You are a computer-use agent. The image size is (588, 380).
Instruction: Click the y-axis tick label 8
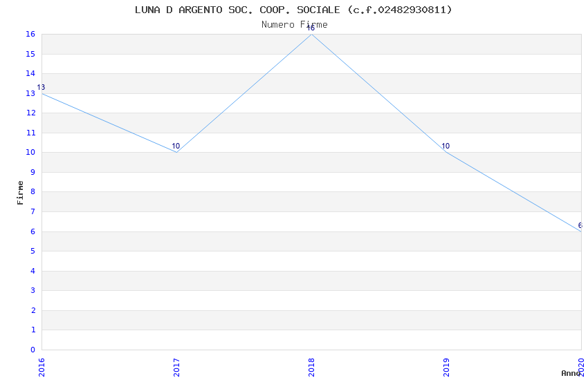33,191
